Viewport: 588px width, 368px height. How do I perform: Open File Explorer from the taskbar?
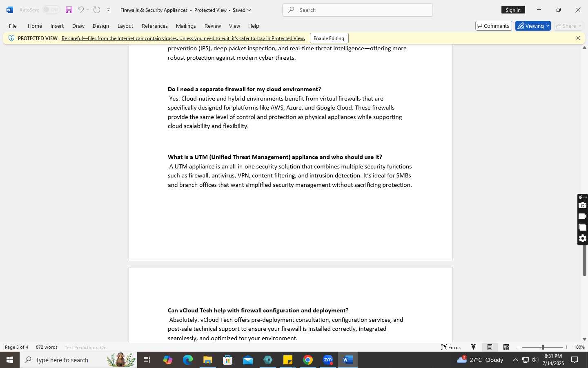[x=208, y=360]
